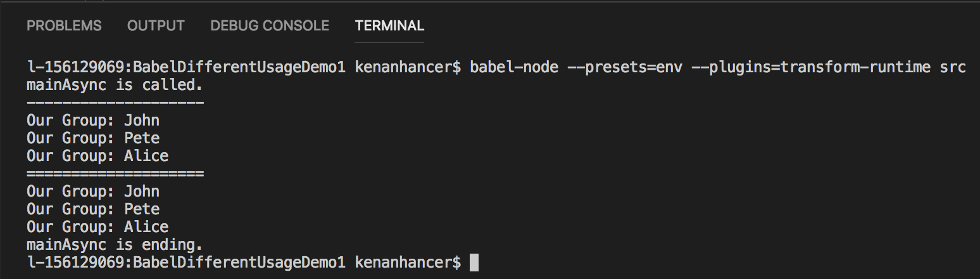Click the terminal cursor block at the prompt
980x279 pixels.
click(474, 262)
